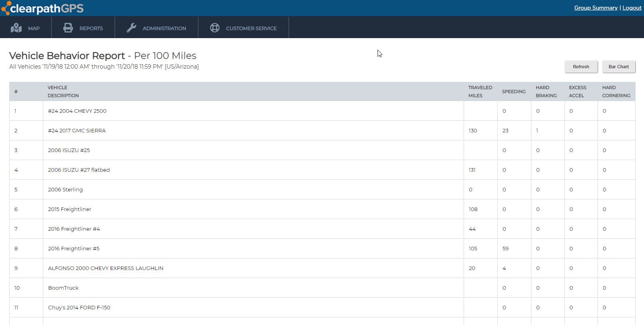Open the Reports menu
Screen dimensions: 644x325
[91, 28]
